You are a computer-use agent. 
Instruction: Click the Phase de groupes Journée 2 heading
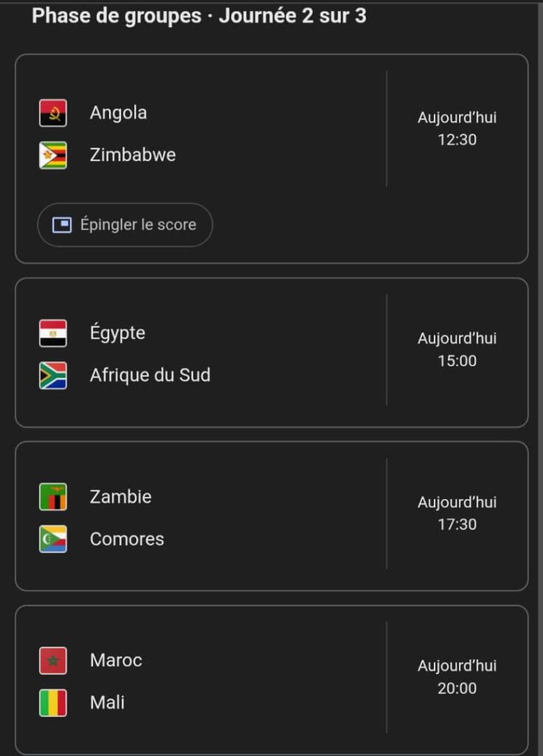198,16
